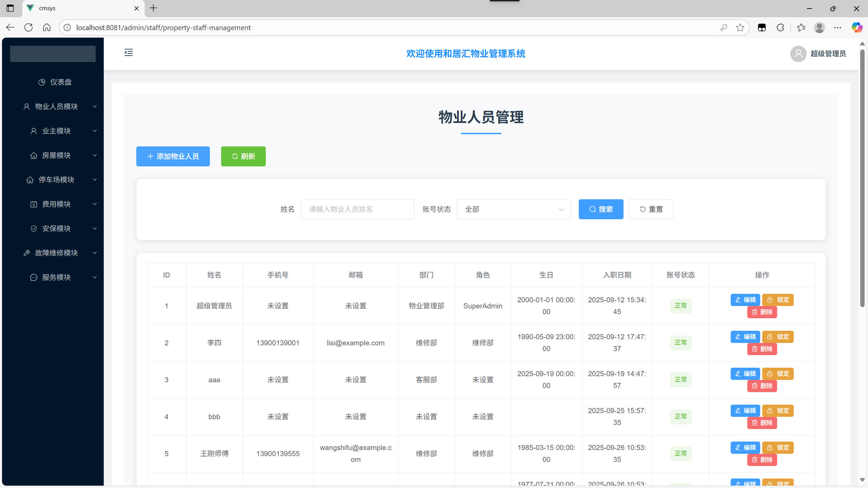
Task: Click the house icon beside 房屋模块
Action: pos(34,155)
